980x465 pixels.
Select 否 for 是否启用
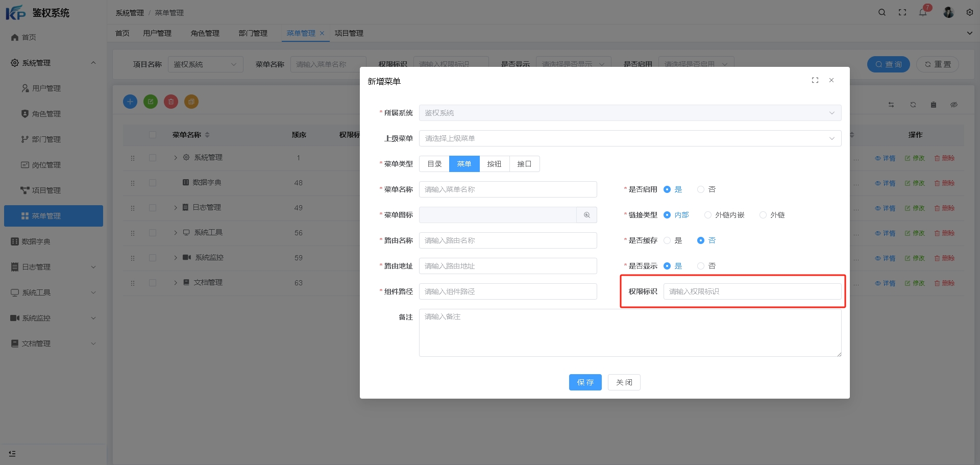tap(701, 189)
